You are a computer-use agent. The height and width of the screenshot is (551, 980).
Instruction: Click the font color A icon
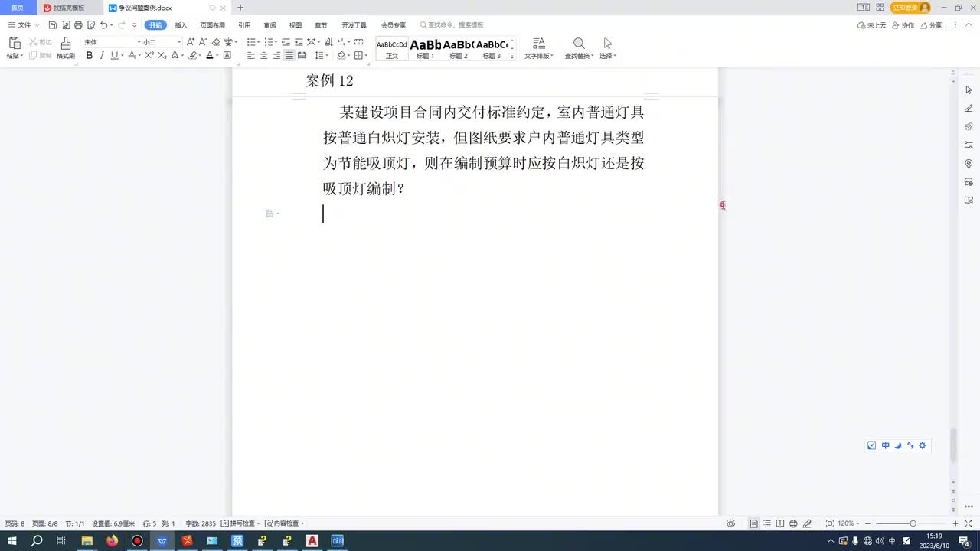coord(210,55)
